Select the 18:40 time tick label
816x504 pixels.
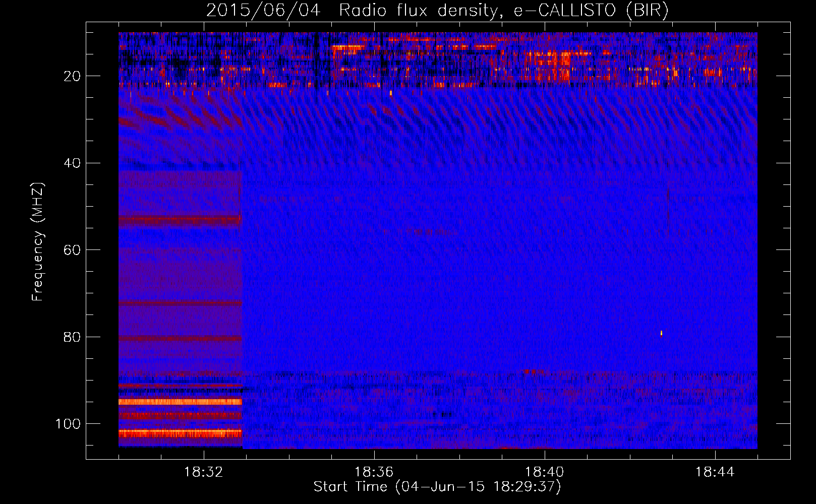544,472
